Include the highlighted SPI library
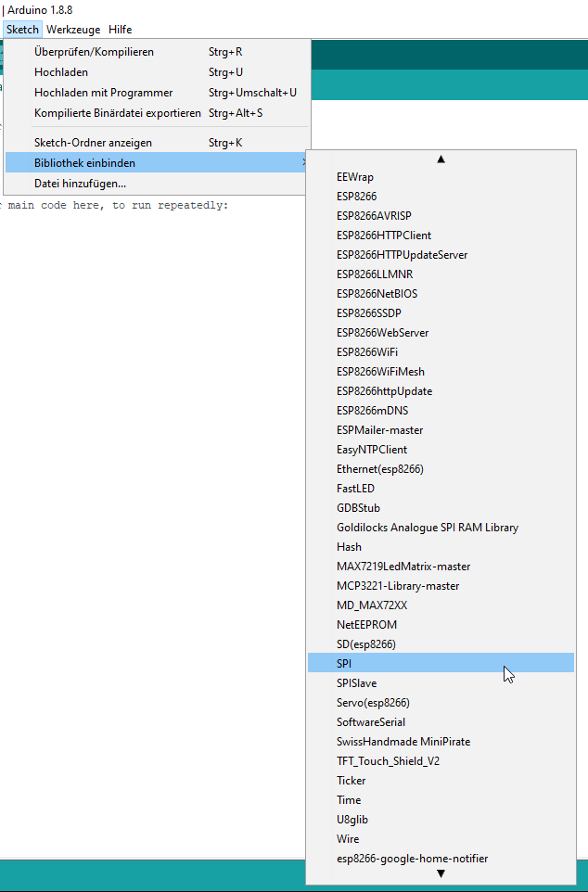This screenshot has height=892, width=588. (441, 663)
